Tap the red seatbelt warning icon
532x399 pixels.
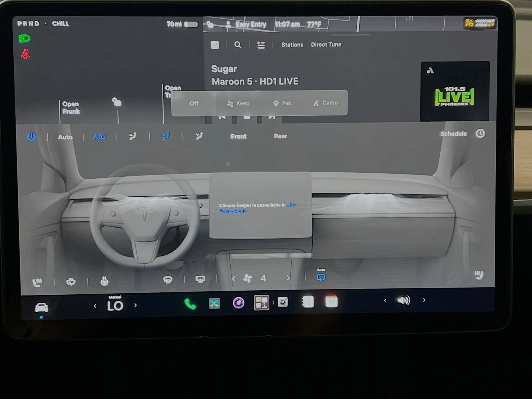25,54
